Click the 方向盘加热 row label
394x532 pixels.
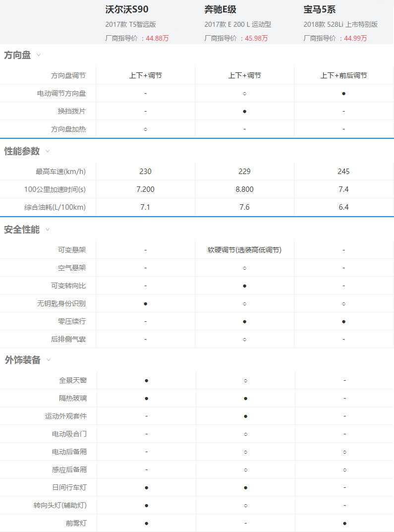[x=68, y=129]
